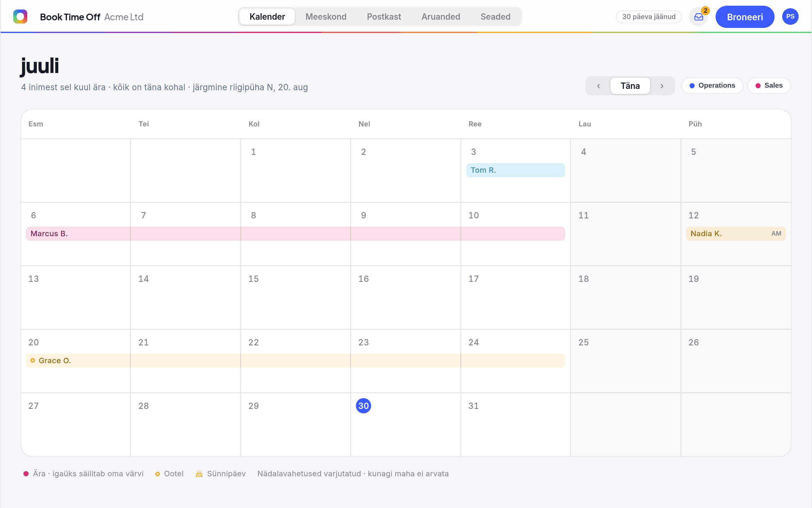812x508 pixels.
Task: Click the 30 päeva jäänud badge
Action: (649, 17)
